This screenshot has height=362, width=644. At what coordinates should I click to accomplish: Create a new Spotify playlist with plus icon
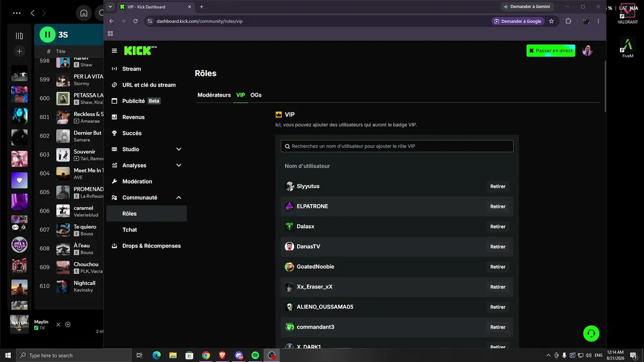(x=19, y=51)
